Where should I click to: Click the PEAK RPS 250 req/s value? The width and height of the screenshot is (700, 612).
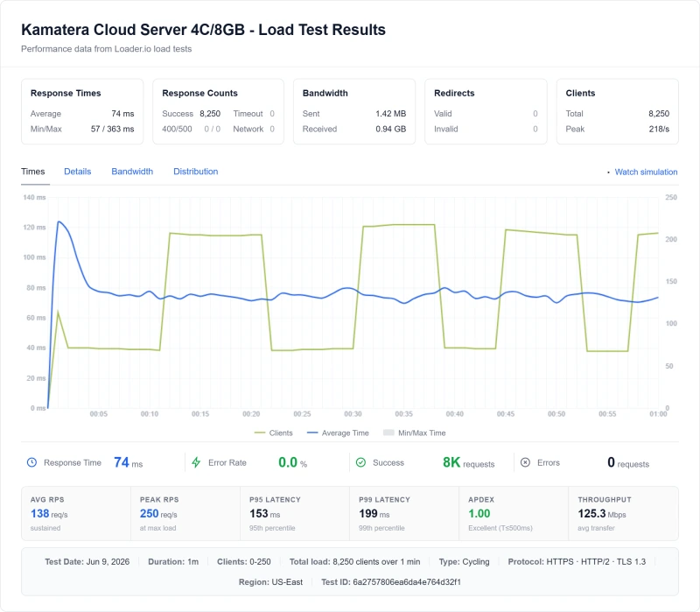(158, 514)
